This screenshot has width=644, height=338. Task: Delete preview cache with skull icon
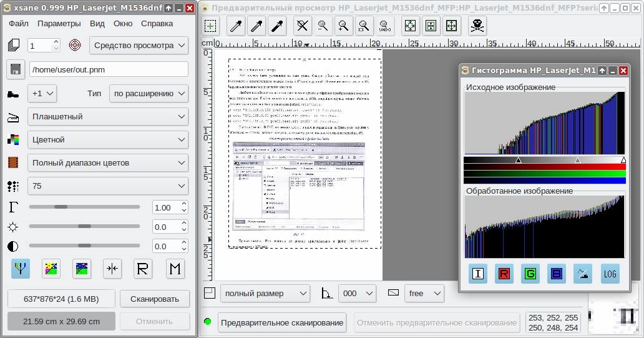coord(477,26)
